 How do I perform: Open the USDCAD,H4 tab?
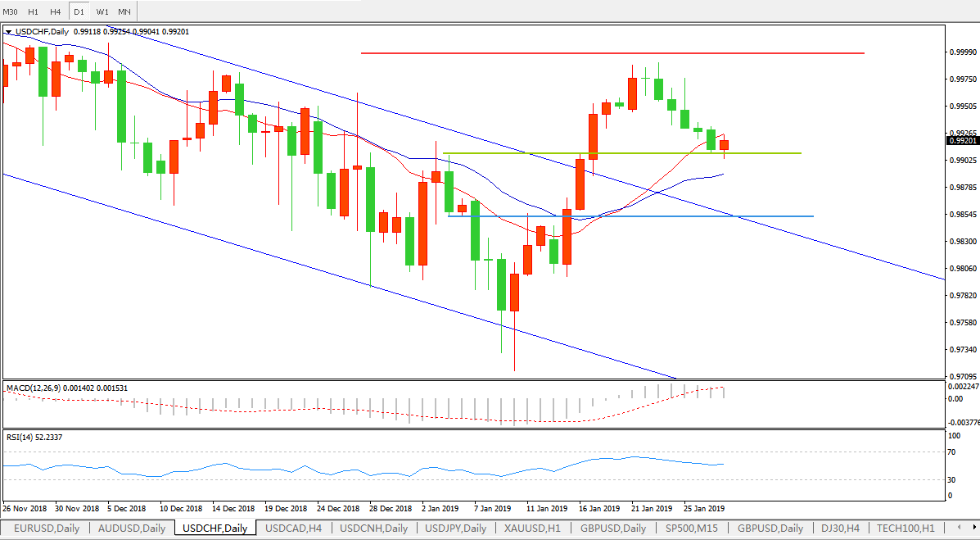pos(293,528)
